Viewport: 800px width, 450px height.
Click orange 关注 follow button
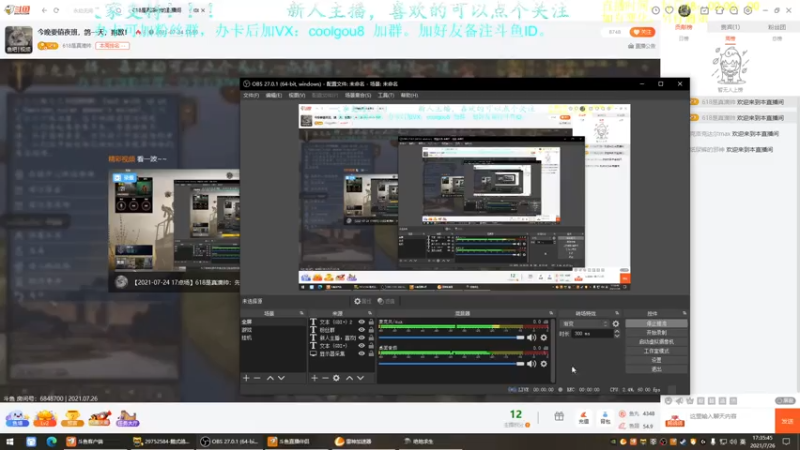pos(642,32)
